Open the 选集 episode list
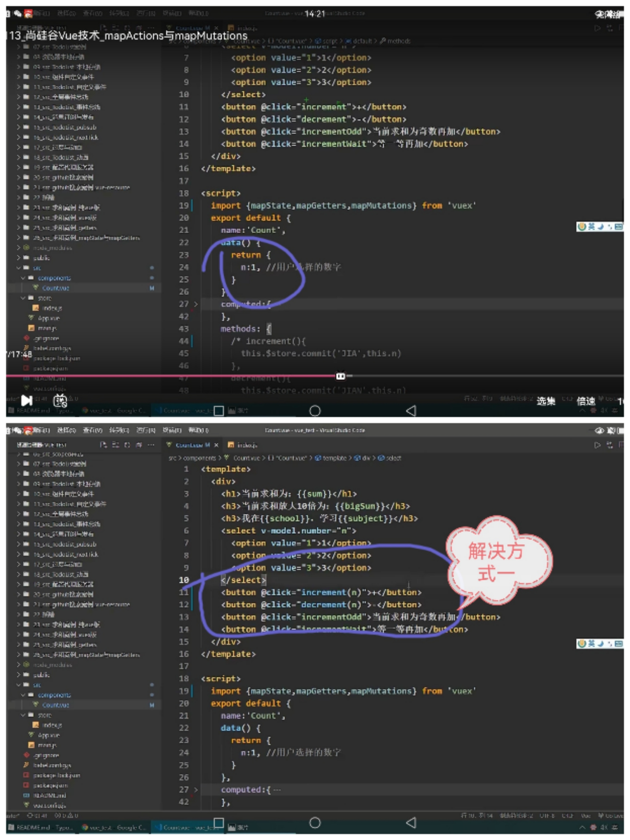Screen dimensions: 630x840 [x=546, y=401]
